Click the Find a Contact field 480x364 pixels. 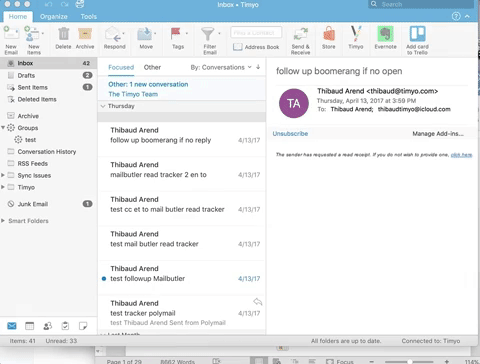coord(256,33)
